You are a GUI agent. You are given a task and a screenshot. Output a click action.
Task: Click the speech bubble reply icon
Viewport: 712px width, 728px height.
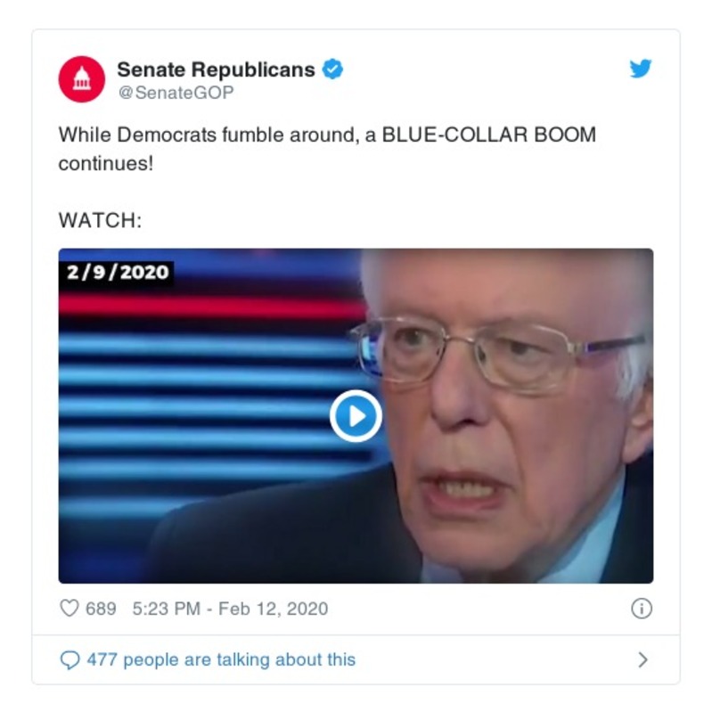coord(70,659)
